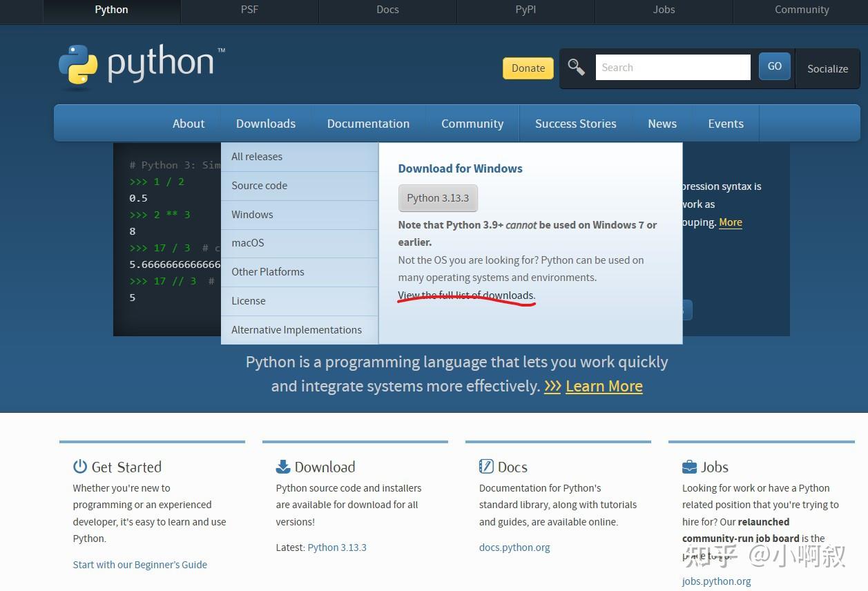Image resolution: width=868 pixels, height=591 pixels.
Task: Select Alternative Implementations in the dropdown
Action: (x=296, y=329)
